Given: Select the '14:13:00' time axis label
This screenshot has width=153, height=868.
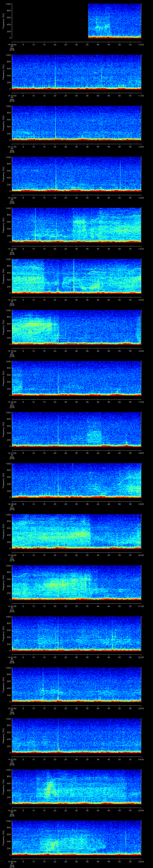Looking at the screenshot, I should click(x=12, y=249).
